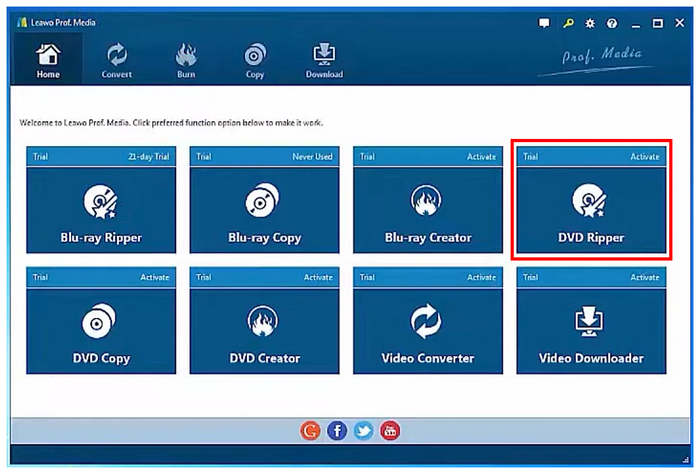Click Activate on the DVD Creator tile
The width and height of the screenshot is (700, 474).
pyautogui.click(x=318, y=277)
